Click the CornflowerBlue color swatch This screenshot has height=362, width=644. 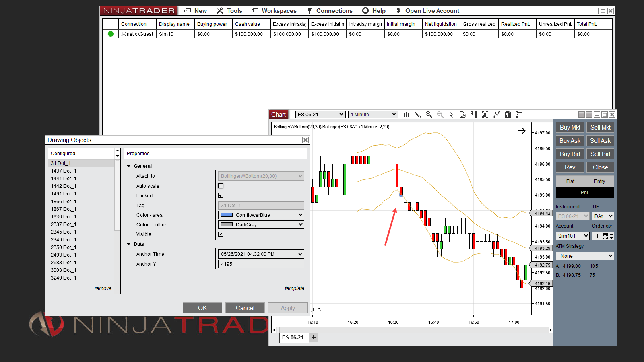point(227,215)
